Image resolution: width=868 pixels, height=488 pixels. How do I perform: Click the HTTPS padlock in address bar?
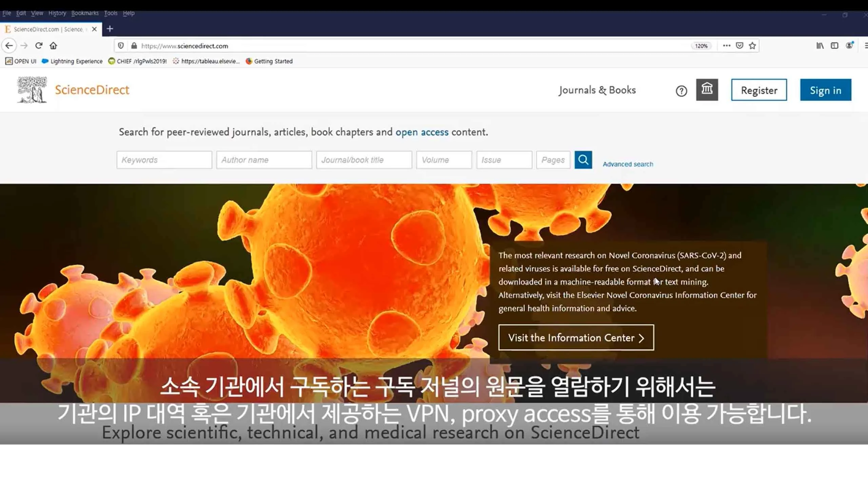pyautogui.click(x=134, y=45)
